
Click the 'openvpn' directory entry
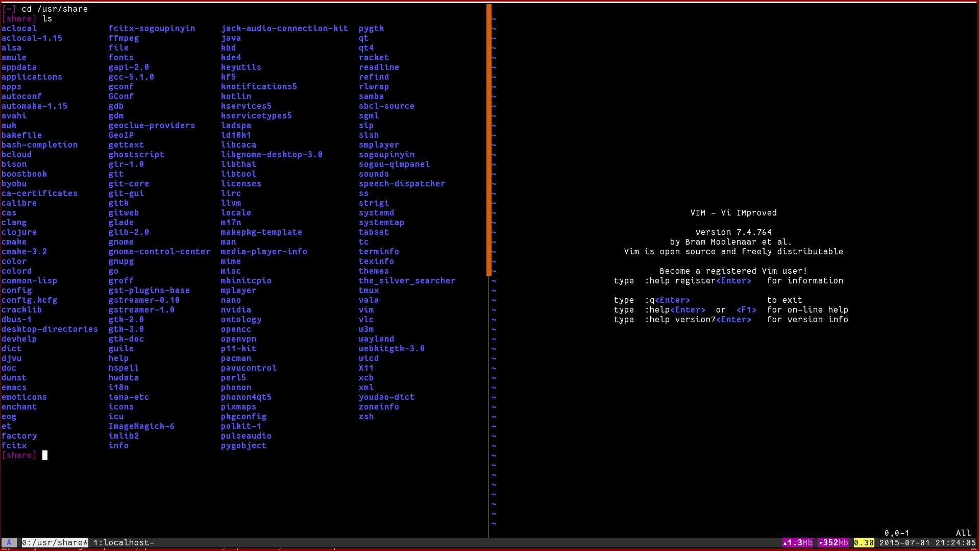coord(238,339)
